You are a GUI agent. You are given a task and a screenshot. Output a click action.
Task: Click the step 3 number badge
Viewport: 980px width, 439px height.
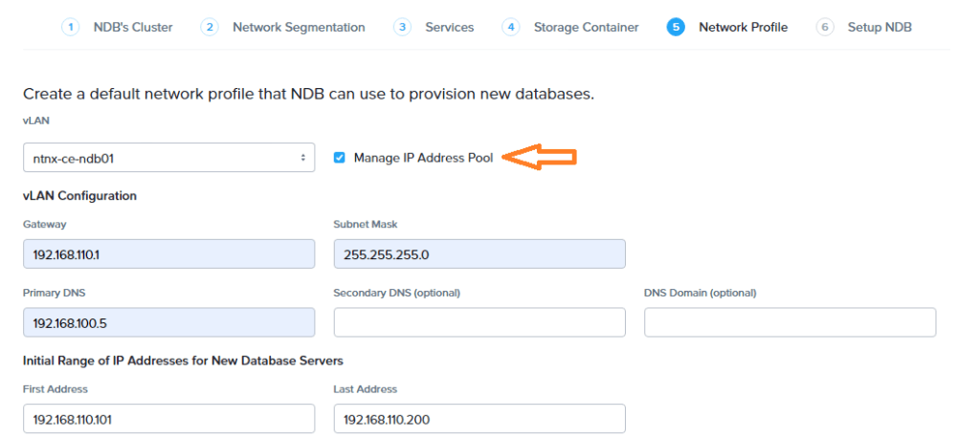(403, 27)
